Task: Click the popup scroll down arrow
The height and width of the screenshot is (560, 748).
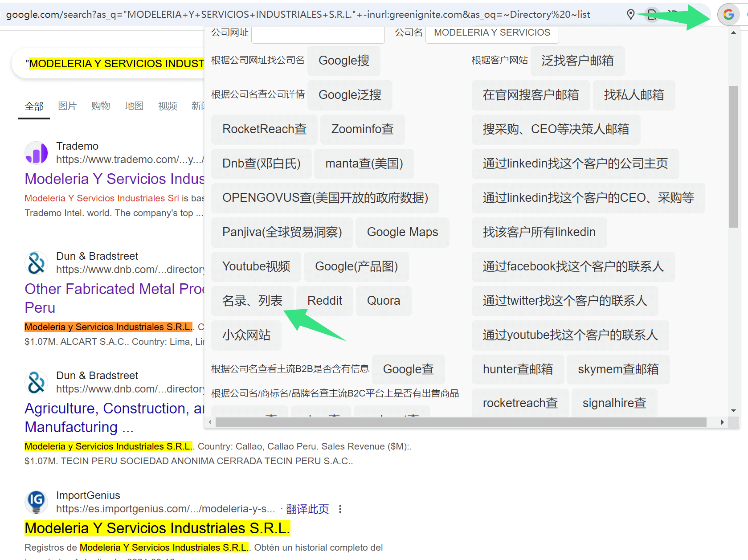Action: click(x=733, y=410)
